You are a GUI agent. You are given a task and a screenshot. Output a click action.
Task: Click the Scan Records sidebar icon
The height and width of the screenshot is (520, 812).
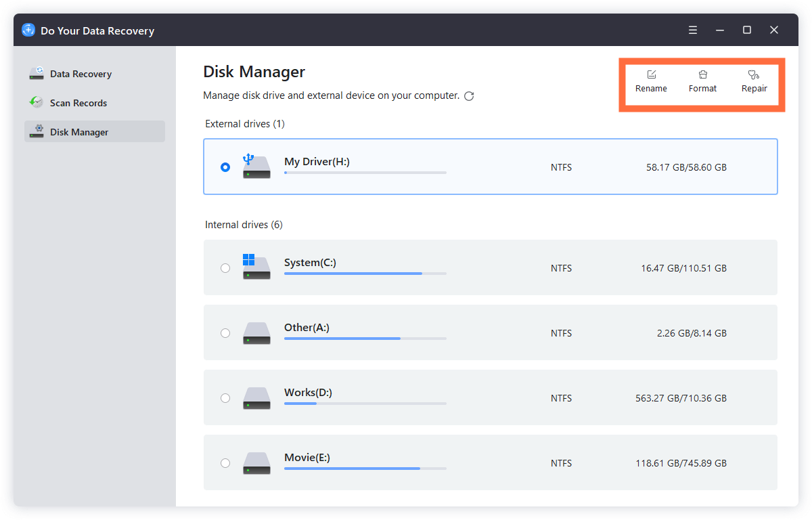click(x=35, y=102)
